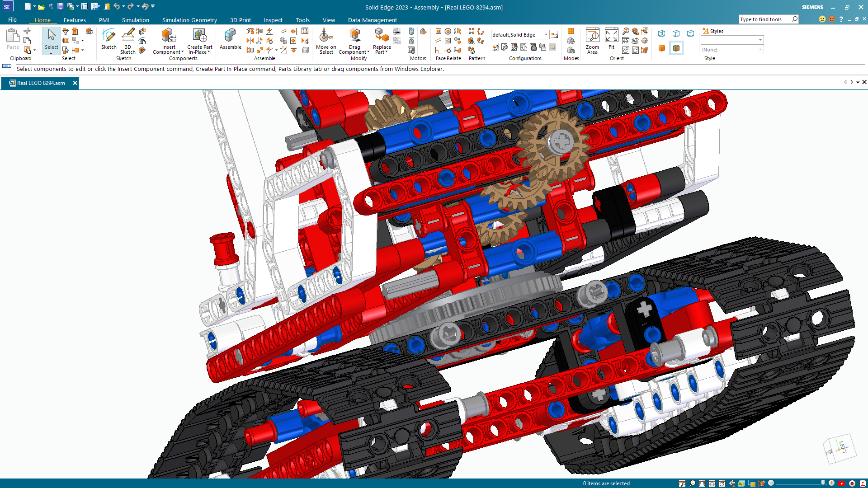Viewport: 868px width, 488px height.
Task: Click the gear relationship icon in Assemble
Action: pos(283,41)
